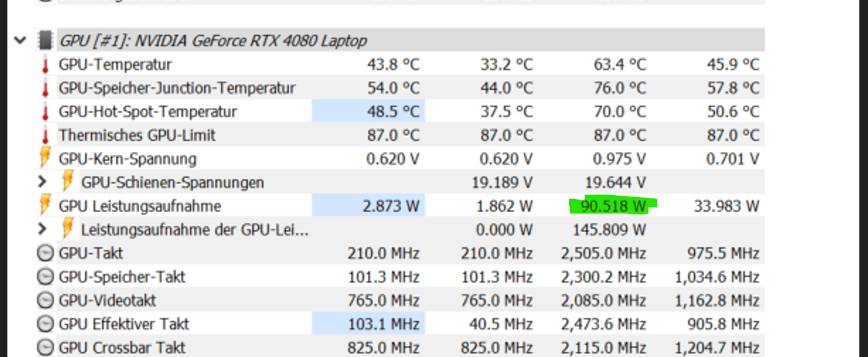Click thermometer icon beside GPU-Speicher-Junction-Temperatur
The height and width of the screenshot is (357, 868).
(x=45, y=88)
